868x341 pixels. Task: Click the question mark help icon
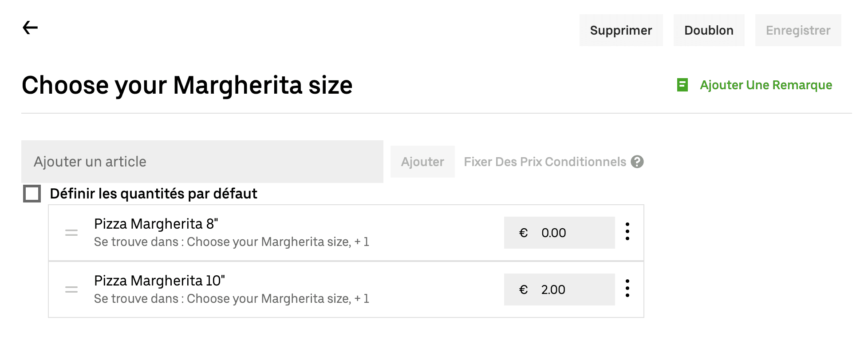tap(638, 162)
